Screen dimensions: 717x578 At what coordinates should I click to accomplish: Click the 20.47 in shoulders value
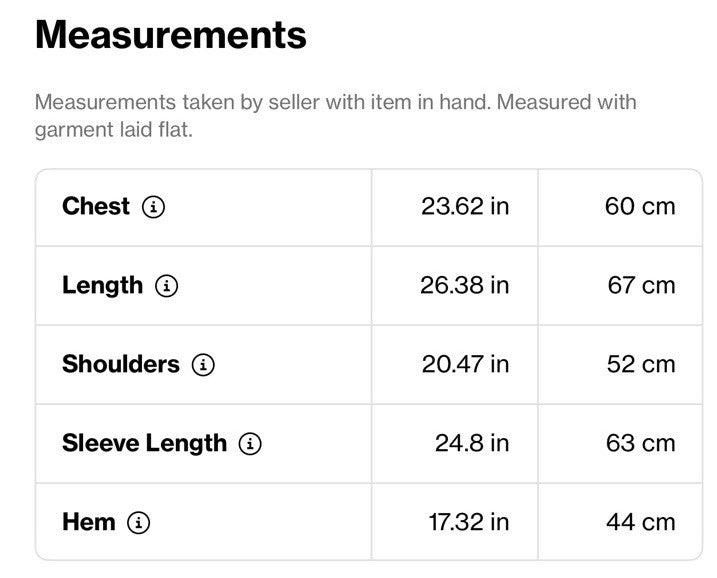pos(466,364)
